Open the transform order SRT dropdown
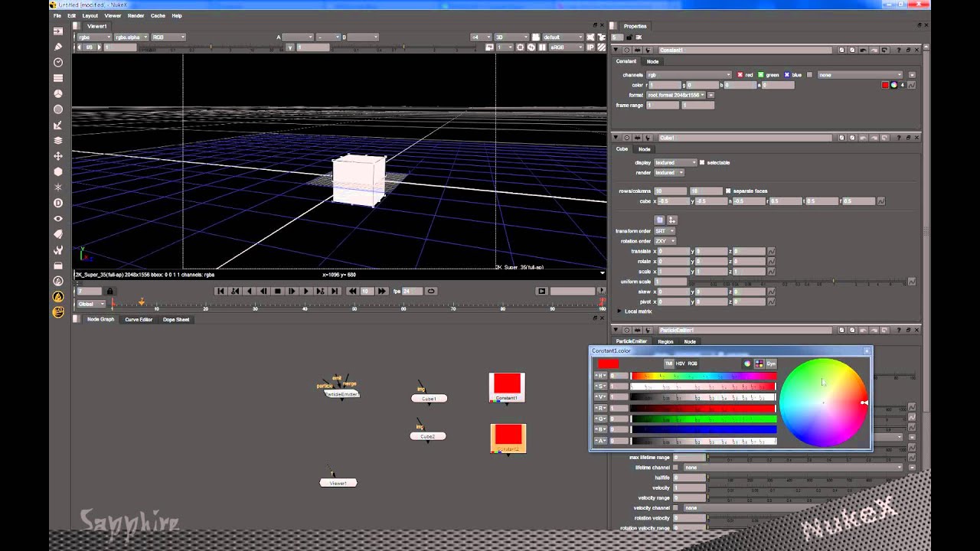This screenshot has width=980, height=551. 665,230
